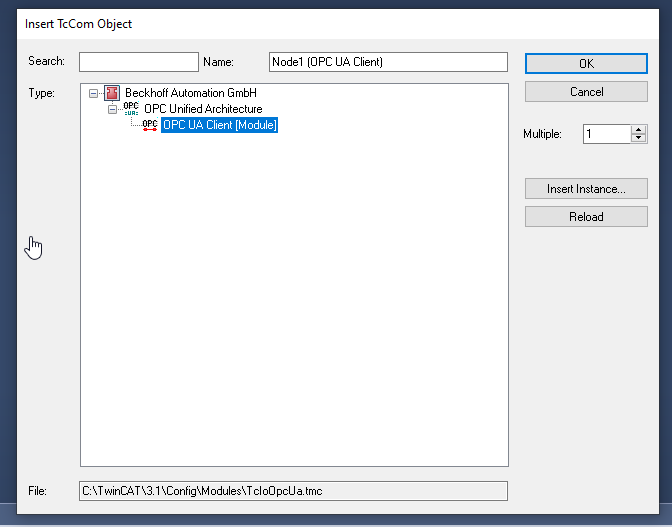Select the OPC UA Client [Module] entry
672x527 pixels.
point(219,125)
